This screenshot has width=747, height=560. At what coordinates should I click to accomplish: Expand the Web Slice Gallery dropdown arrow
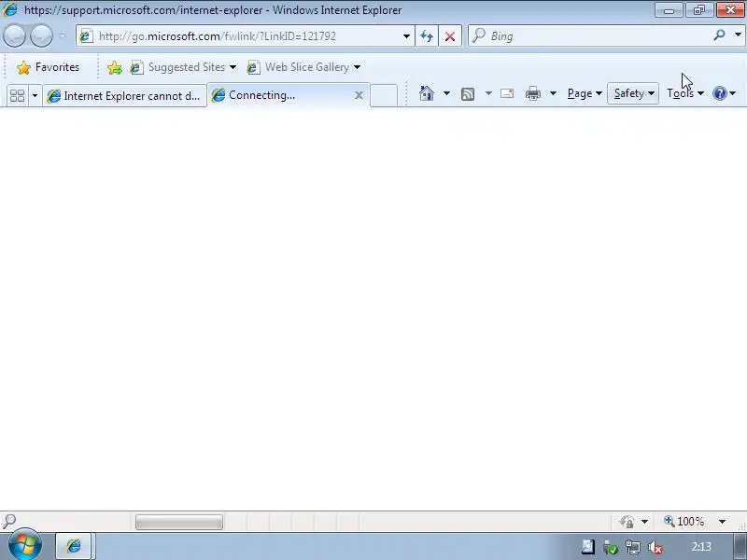tap(358, 67)
